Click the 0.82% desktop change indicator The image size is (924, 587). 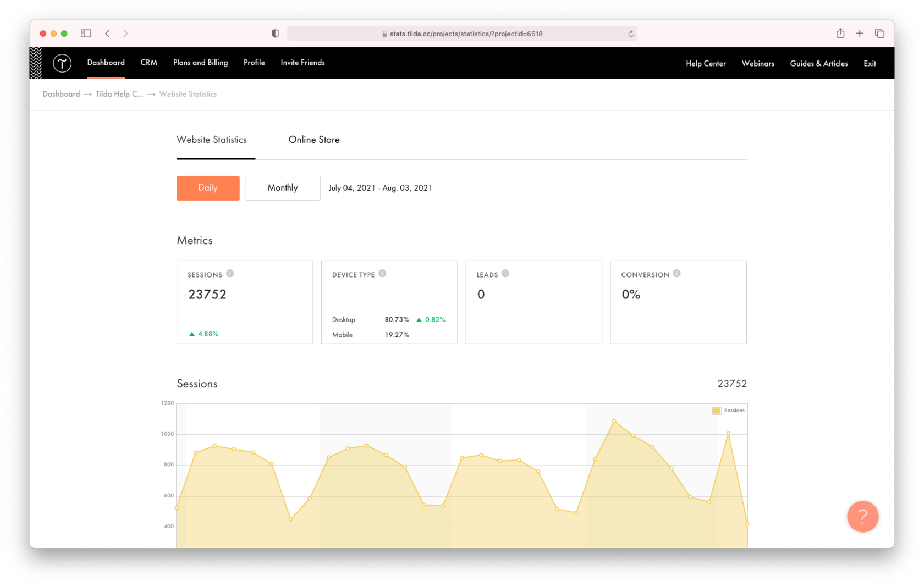pos(431,319)
